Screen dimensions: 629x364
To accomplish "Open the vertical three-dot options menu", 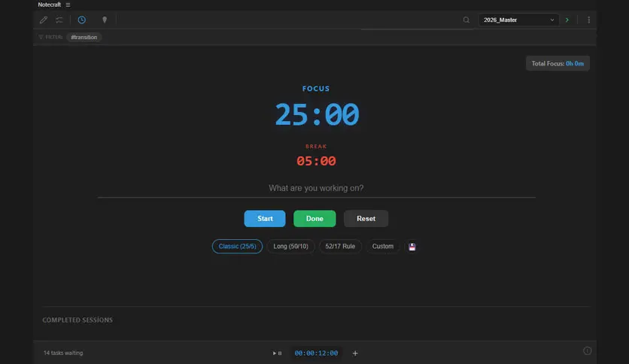I will pyautogui.click(x=588, y=20).
